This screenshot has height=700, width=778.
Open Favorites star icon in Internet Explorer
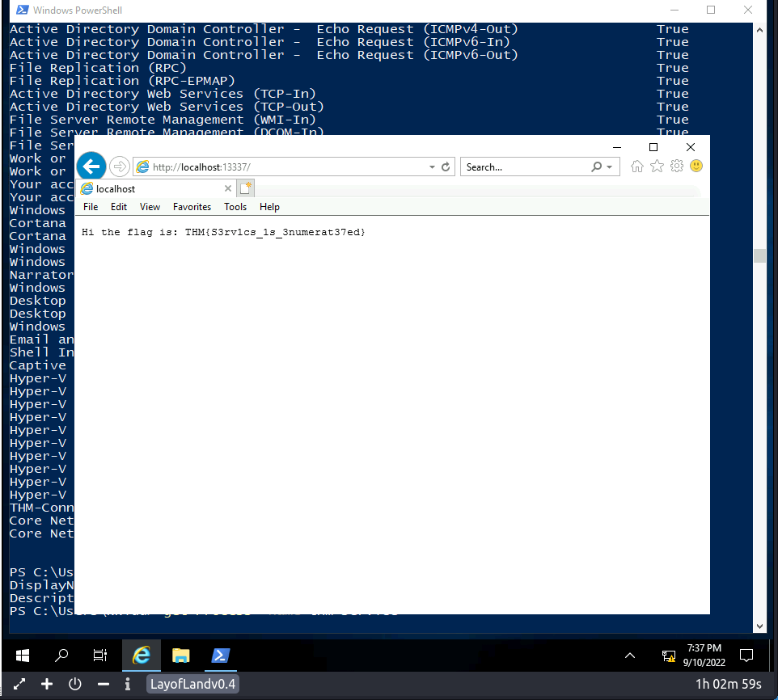coord(657,167)
